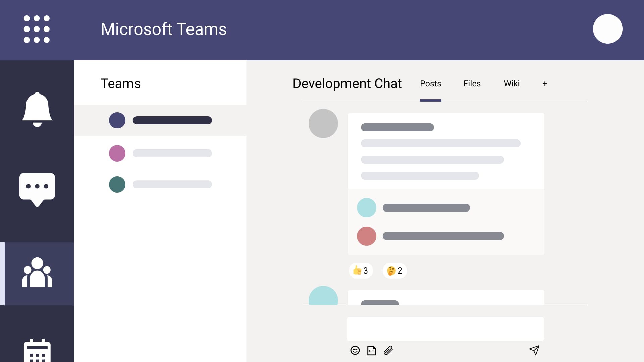Image resolution: width=644 pixels, height=362 pixels.
Task: Click the thumbs up reaction with 3
Action: [x=361, y=270]
